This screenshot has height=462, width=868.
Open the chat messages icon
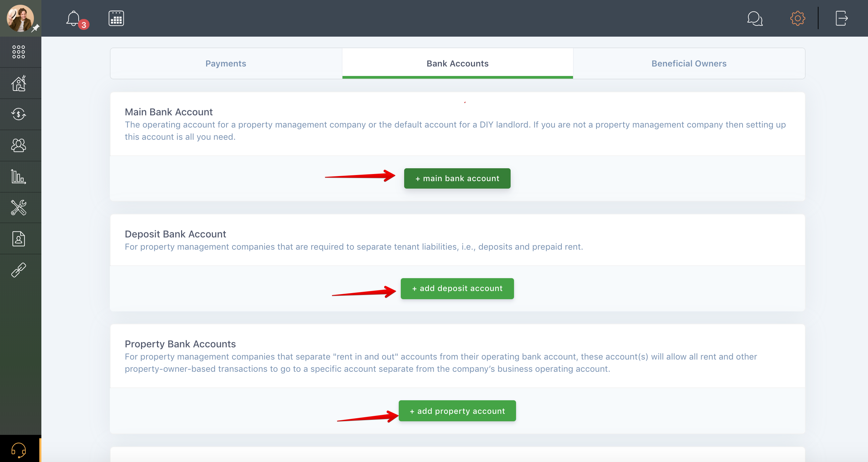(x=755, y=18)
